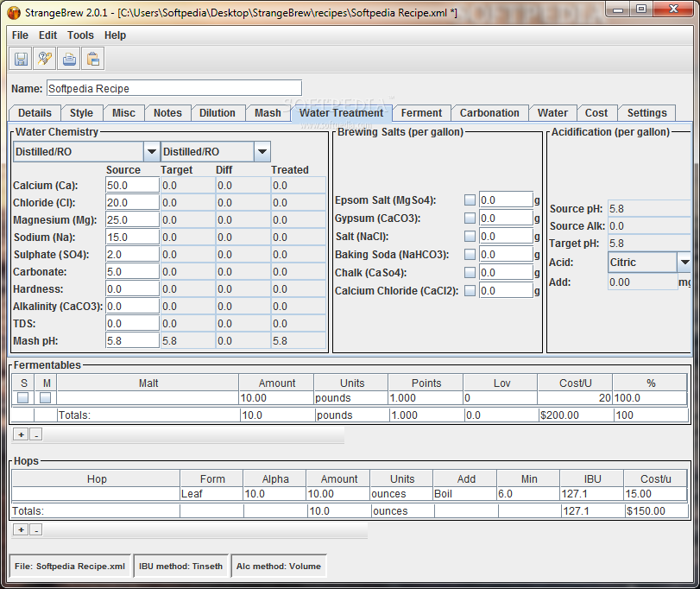Check the Calcium Chloride (CaCl2) checkbox
This screenshot has width=700, height=589.
tap(470, 291)
